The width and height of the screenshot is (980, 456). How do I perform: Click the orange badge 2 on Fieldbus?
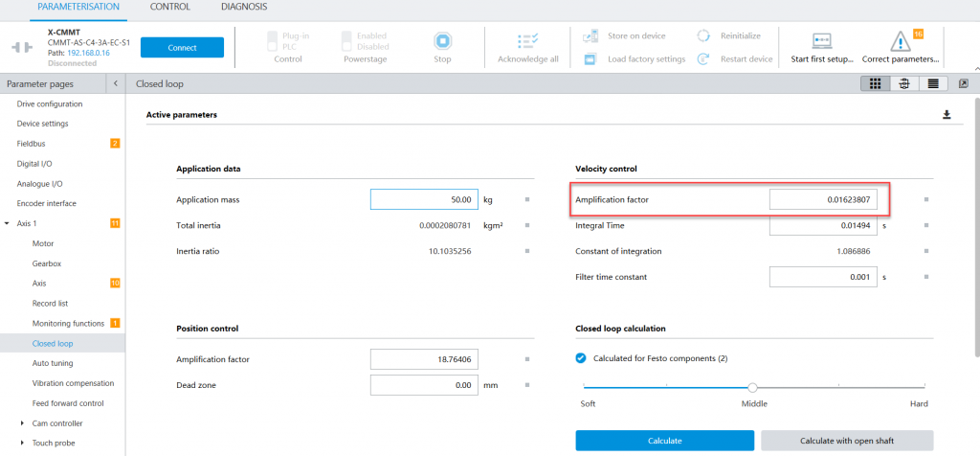pyautogui.click(x=115, y=144)
